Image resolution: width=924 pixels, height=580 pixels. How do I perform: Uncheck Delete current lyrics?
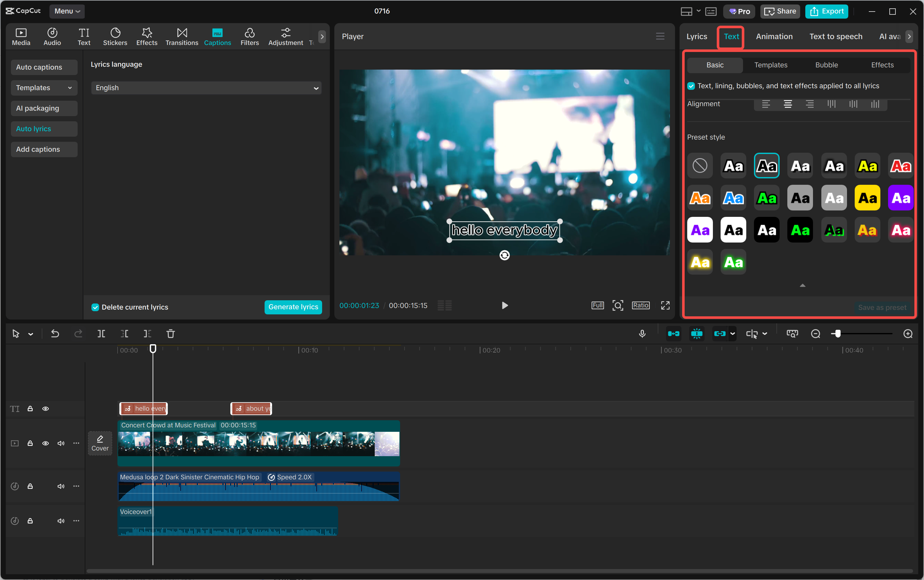pyautogui.click(x=95, y=307)
